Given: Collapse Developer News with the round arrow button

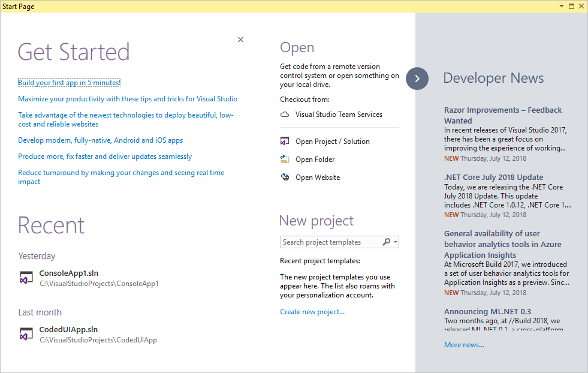Looking at the screenshot, I should pos(417,79).
